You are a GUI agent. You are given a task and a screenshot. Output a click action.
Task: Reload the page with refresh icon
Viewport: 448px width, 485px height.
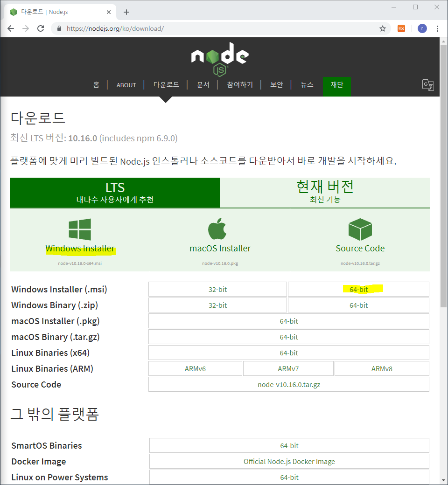[41, 28]
